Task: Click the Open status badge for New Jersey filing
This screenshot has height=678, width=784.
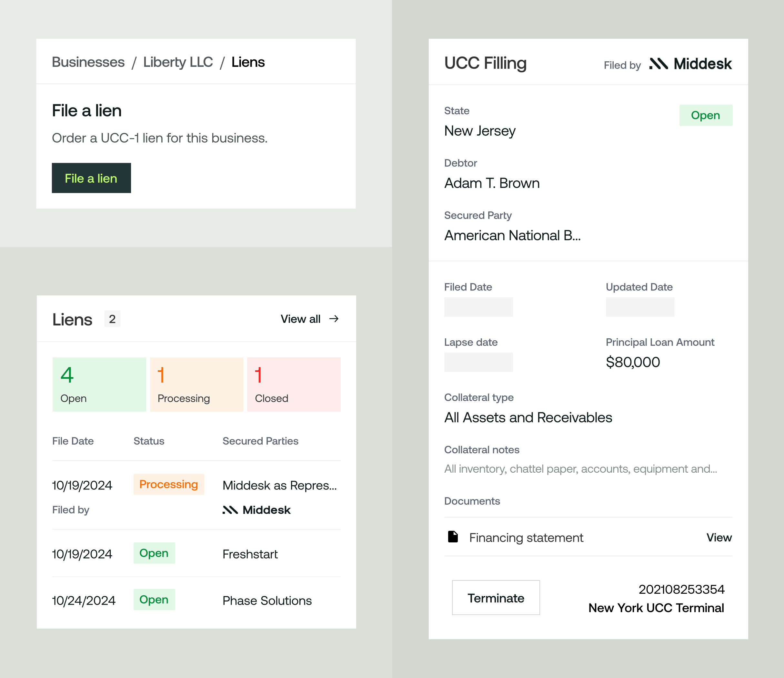Action: point(706,115)
